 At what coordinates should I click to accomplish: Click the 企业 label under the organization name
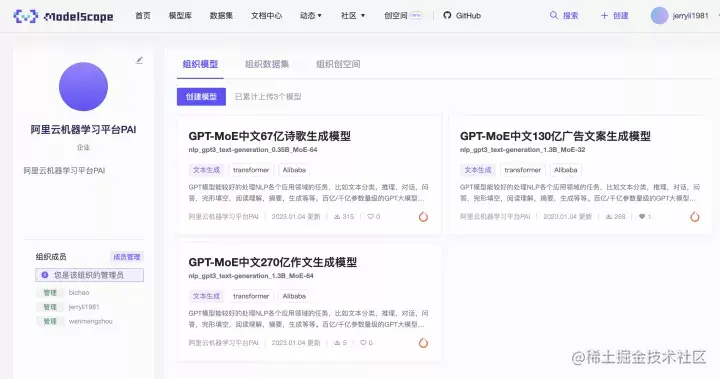point(83,147)
